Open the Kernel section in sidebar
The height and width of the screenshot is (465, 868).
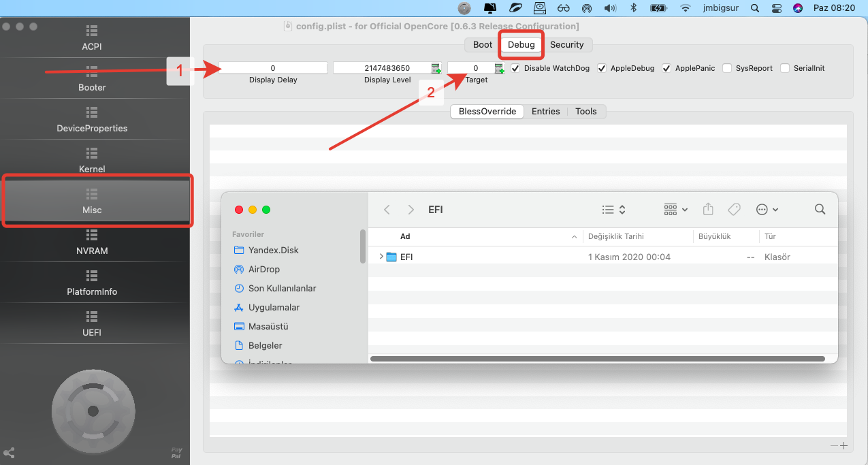(92, 161)
